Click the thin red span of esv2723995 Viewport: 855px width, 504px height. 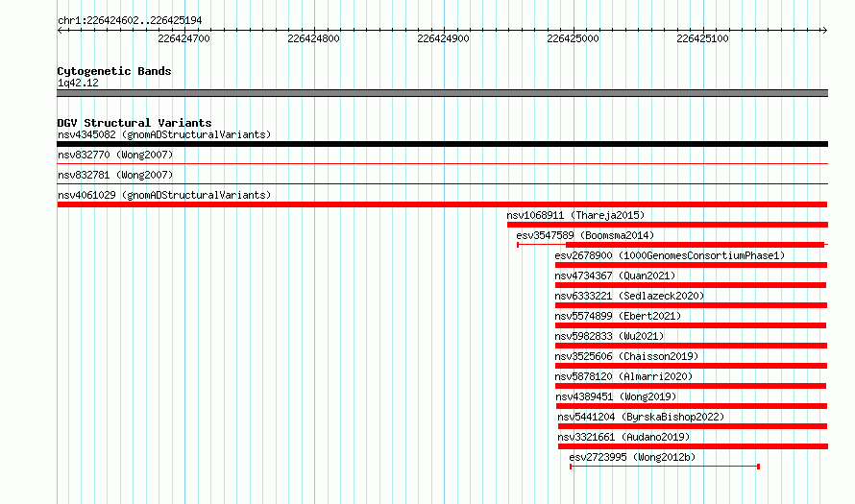[x=665, y=467]
